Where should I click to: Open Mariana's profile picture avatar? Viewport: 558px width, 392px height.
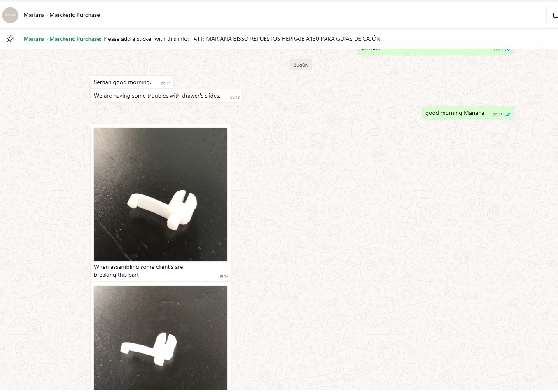[10, 15]
